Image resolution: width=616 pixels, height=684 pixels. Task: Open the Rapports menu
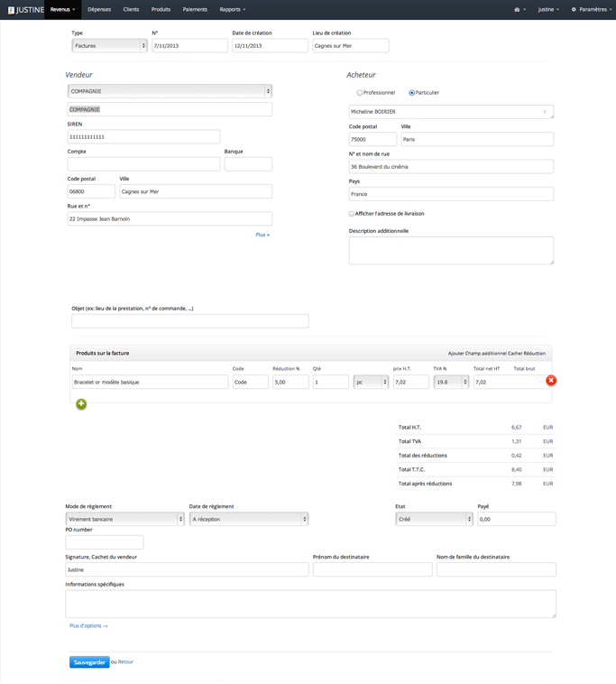233,10
